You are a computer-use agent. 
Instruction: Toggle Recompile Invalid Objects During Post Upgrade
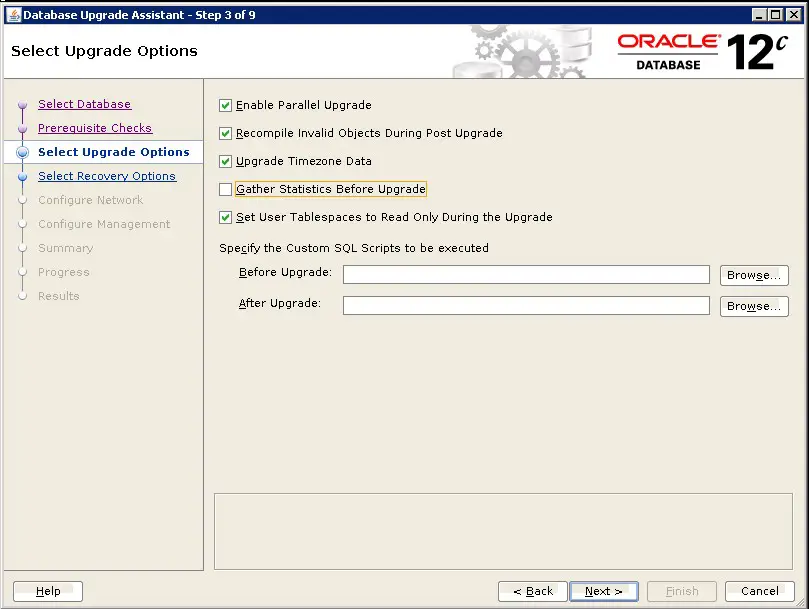(225, 134)
